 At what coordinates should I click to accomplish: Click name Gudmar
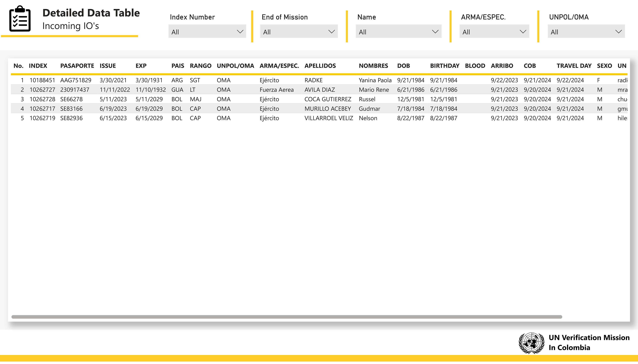[x=369, y=109]
